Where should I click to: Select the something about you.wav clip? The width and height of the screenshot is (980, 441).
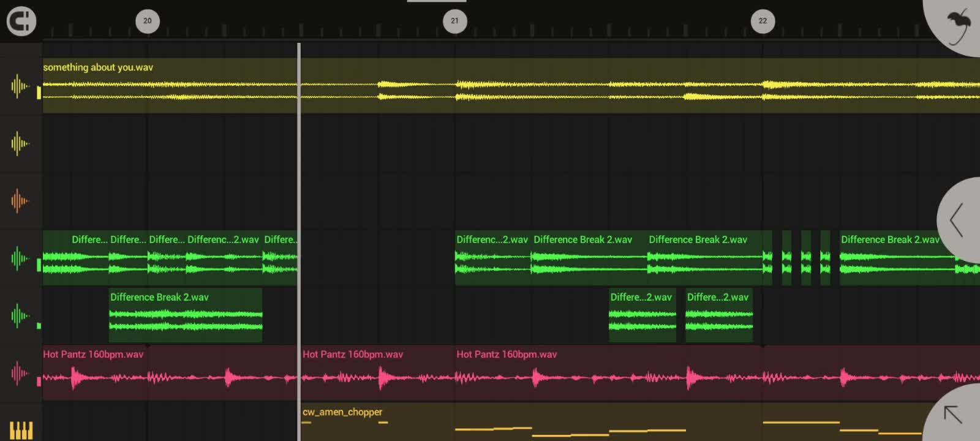(x=511, y=86)
